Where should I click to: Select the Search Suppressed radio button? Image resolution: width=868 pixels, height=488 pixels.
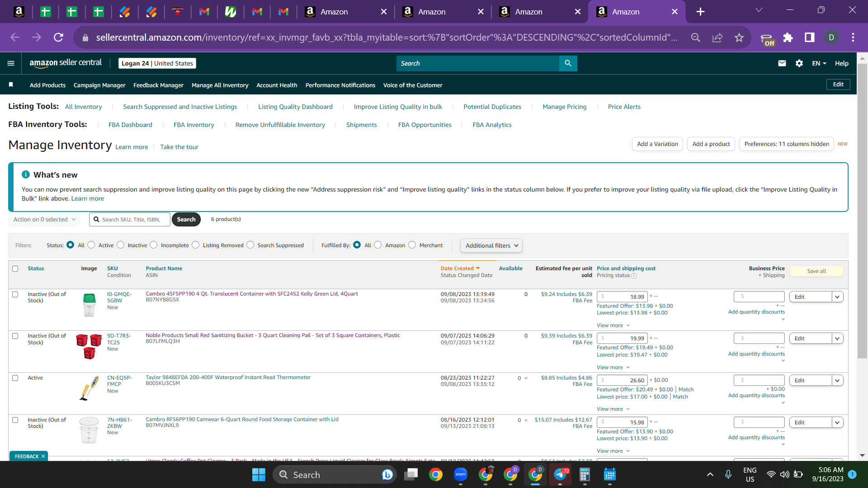click(250, 245)
